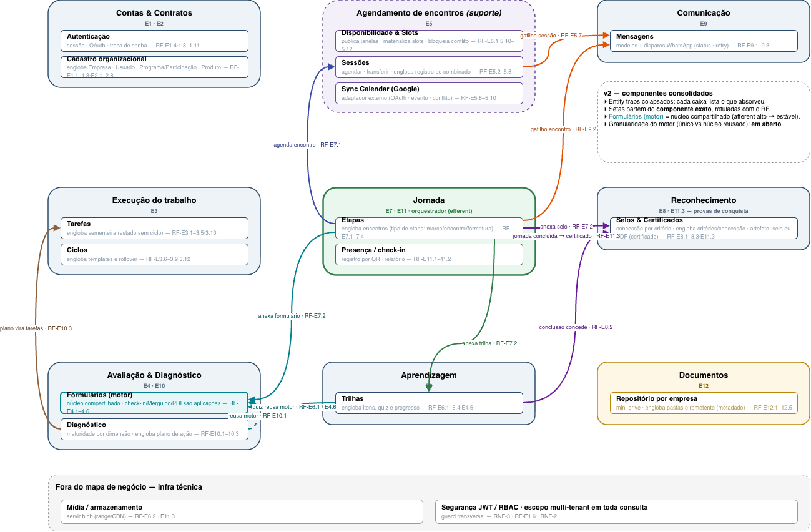Click the 'E7 · E11 · orquestrador (efferent)' subtitle
The height and width of the screenshot is (532, 811).
(429, 211)
